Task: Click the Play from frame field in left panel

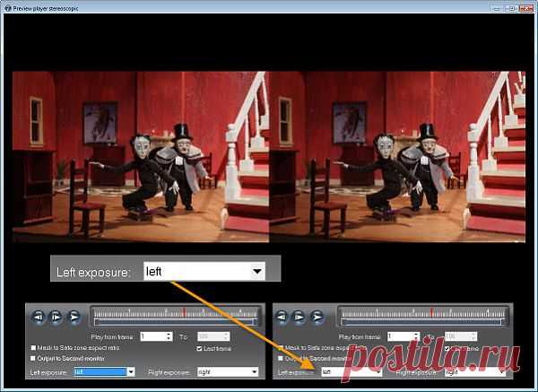Action: coord(154,336)
